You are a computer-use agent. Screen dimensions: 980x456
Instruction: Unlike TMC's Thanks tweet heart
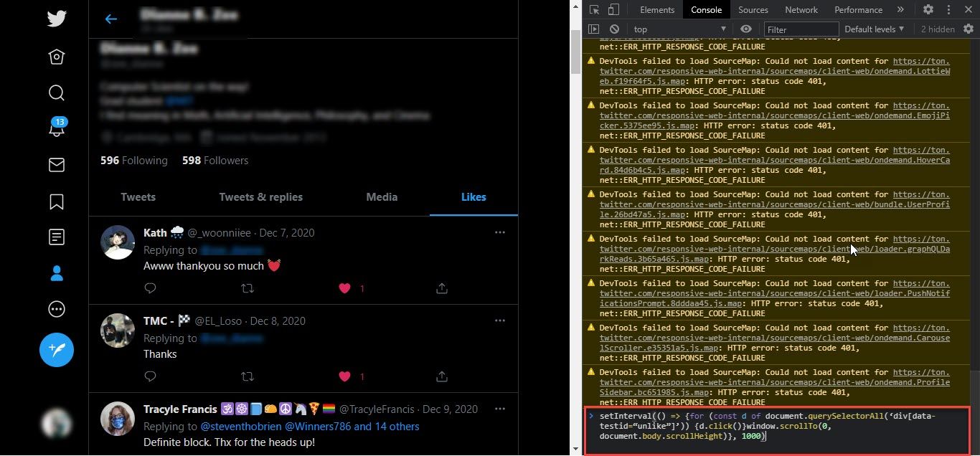pyautogui.click(x=345, y=376)
